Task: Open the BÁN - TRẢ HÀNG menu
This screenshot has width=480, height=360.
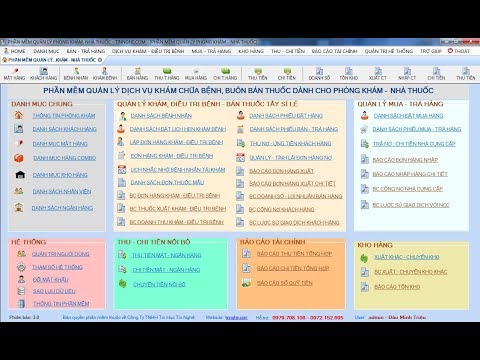Action: click(x=86, y=51)
